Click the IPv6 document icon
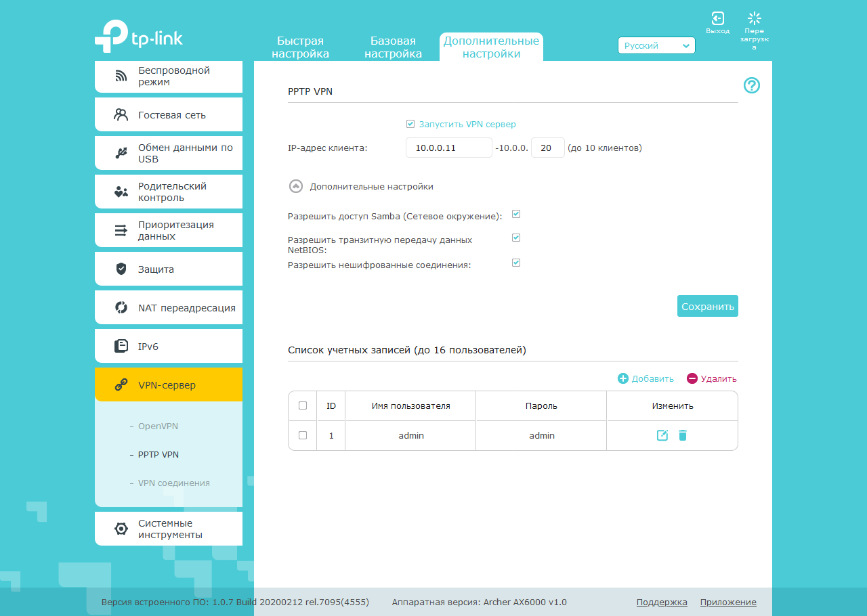Screen dimensions: 867x616 (x=121, y=346)
